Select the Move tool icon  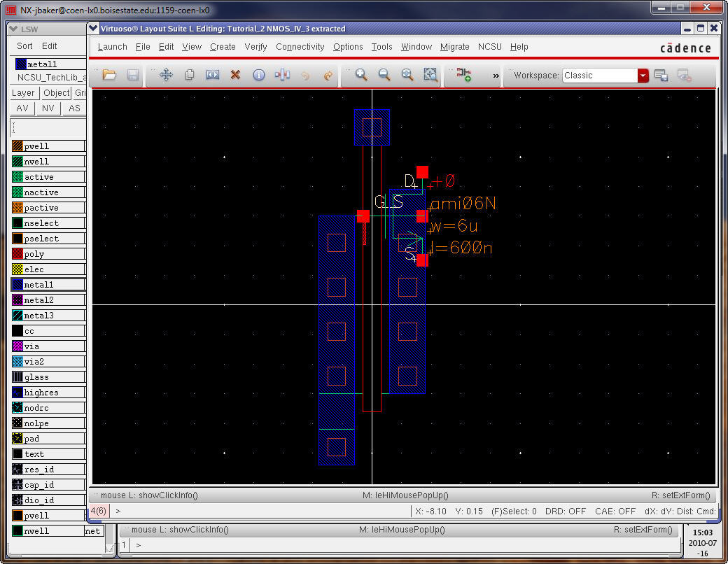pos(166,75)
